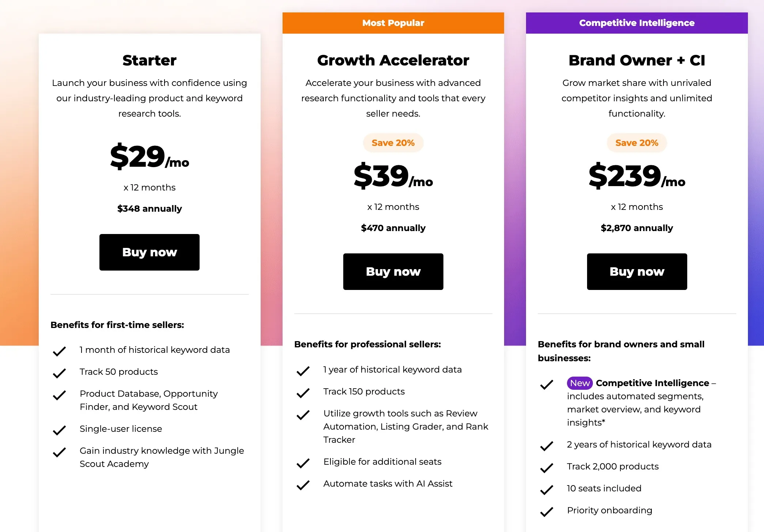Buy the Starter plan now
Image resolution: width=764 pixels, height=532 pixels.
click(x=149, y=252)
